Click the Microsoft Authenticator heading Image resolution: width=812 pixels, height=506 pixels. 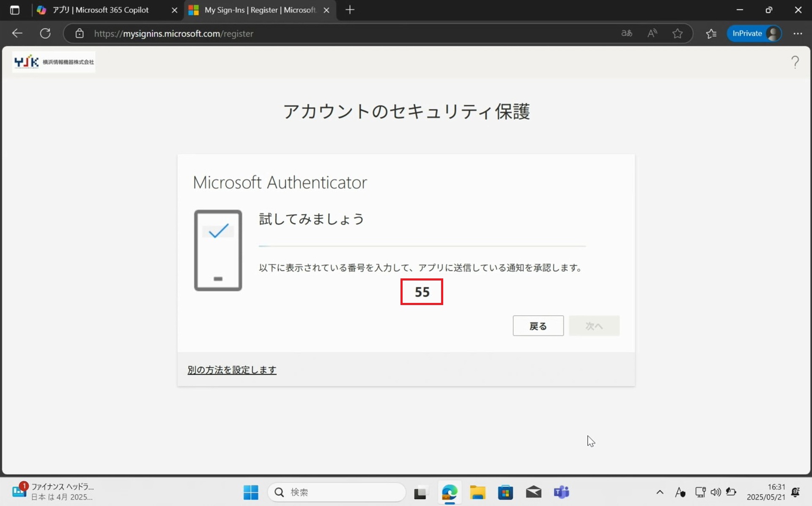click(x=280, y=182)
